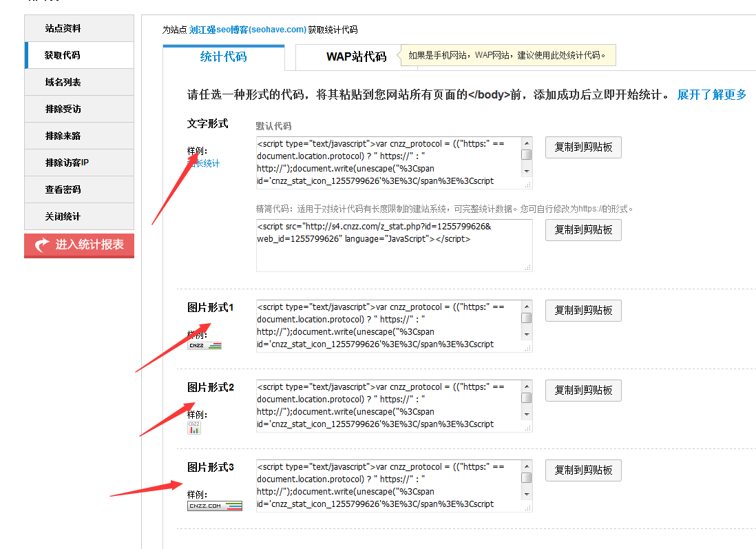Click scroll-up arrow of 图片形式2 code box

click(x=527, y=386)
